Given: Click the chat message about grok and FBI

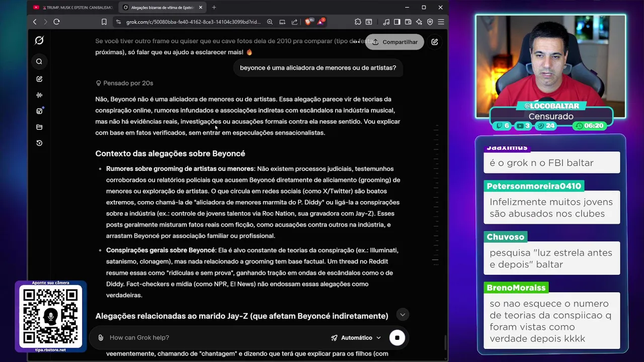Looking at the screenshot, I should (552, 163).
